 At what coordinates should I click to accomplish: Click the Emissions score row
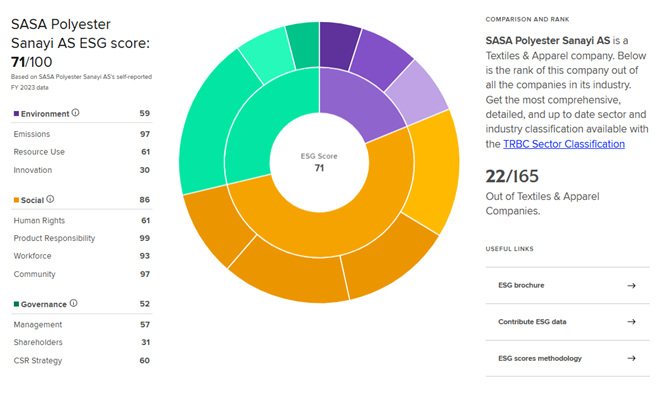[81, 134]
